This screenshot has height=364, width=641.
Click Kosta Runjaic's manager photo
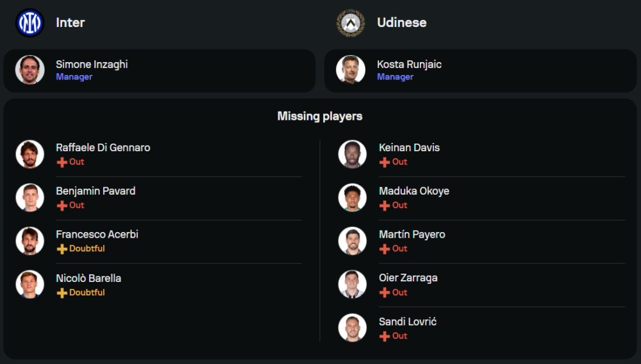[x=351, y=70]
